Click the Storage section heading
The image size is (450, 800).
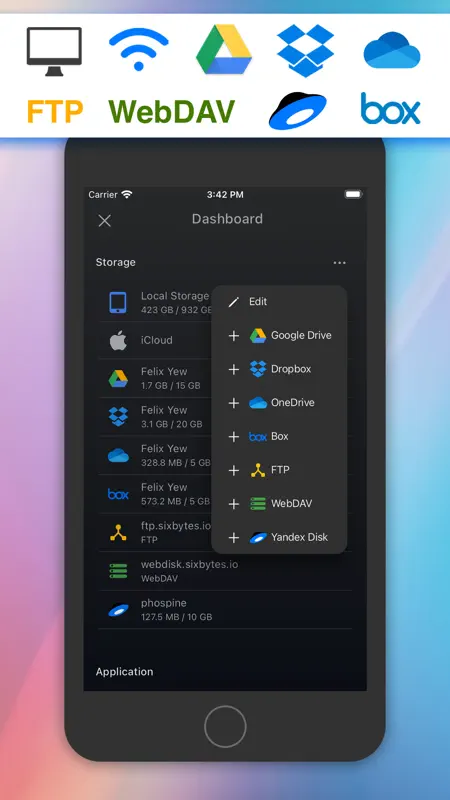coord(115,262)
